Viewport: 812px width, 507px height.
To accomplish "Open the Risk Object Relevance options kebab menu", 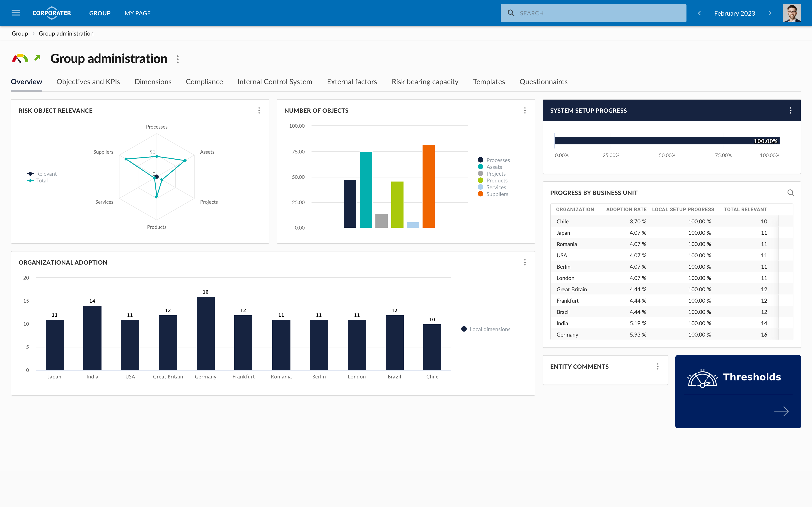I will coord(259,110).
